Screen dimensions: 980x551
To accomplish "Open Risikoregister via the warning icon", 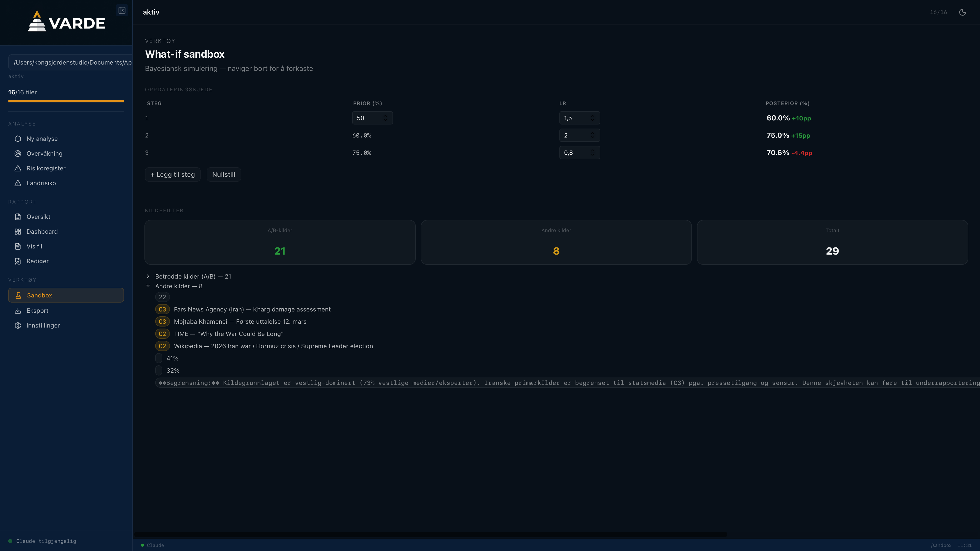I will pyautogui.click(x=18, y=168).
